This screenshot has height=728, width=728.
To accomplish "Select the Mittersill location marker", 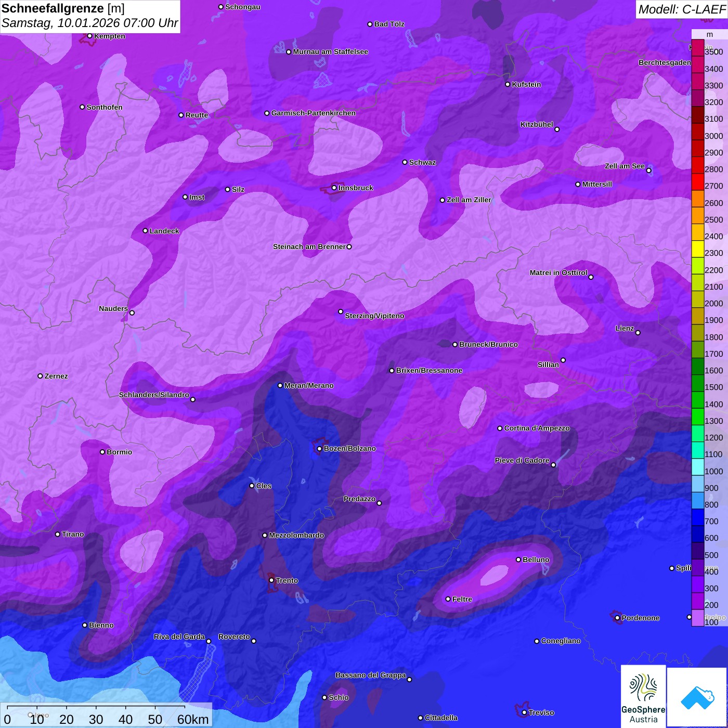I will pos(578,184).
